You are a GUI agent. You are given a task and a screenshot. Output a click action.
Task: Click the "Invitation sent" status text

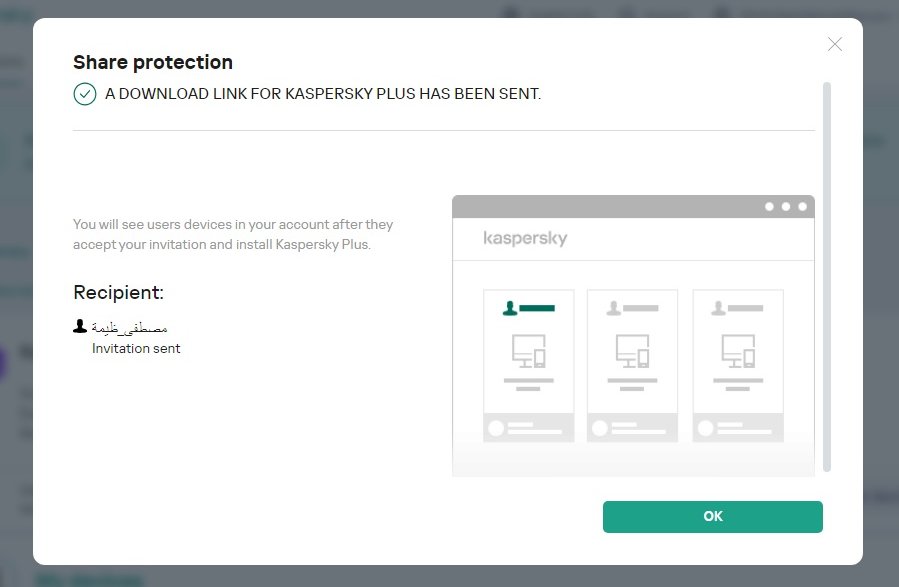click(x=136, y=349)
